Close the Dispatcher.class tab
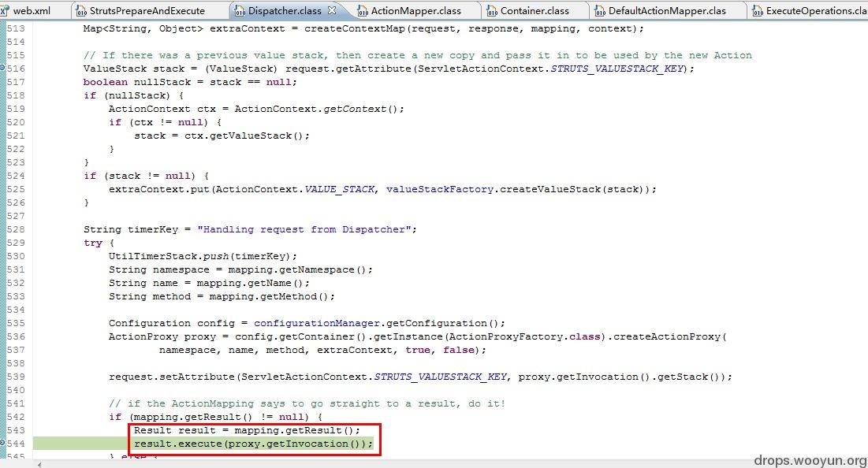This screenshot has height=468, width=868. pos(332,10)
